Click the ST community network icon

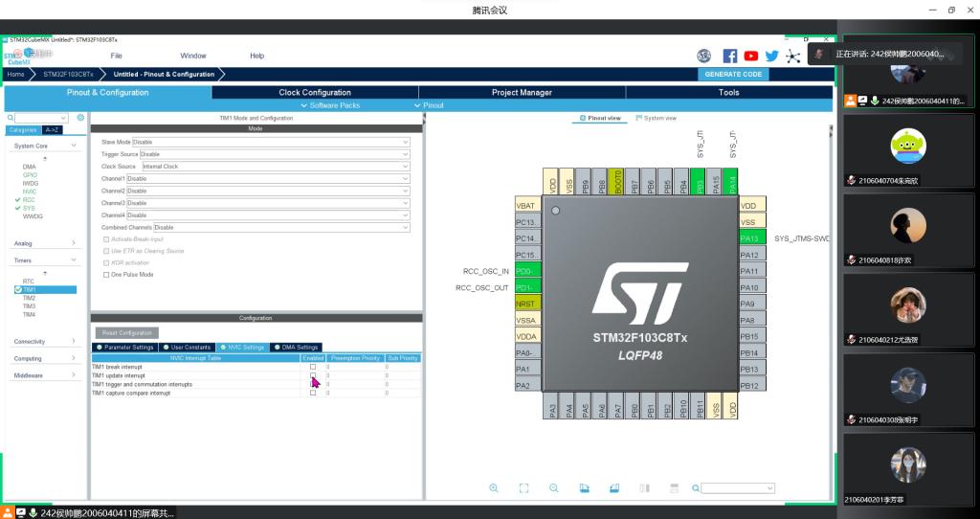pyautogui.click(x=792, y=56)
